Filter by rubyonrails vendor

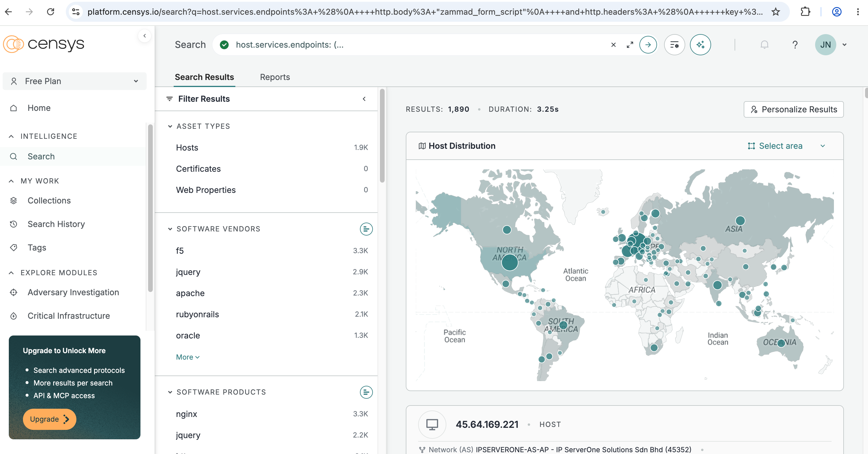pos(272,314)
